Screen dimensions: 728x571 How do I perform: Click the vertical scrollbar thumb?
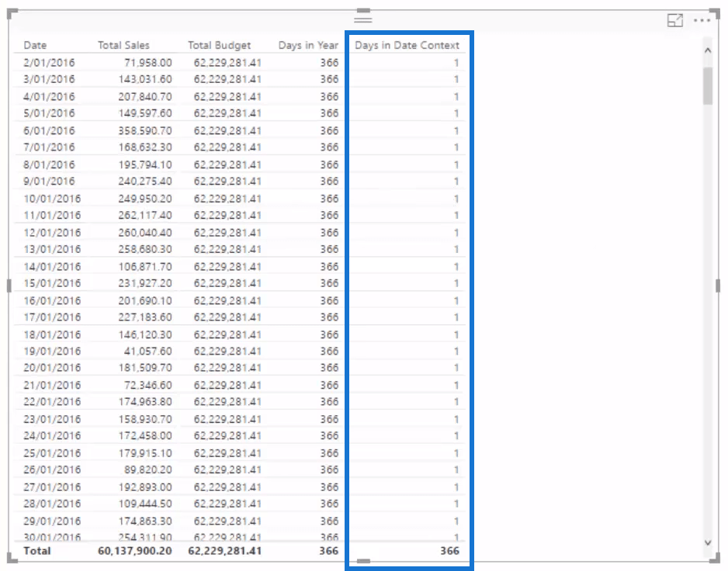pyautogui.click(x=707, y=85)
